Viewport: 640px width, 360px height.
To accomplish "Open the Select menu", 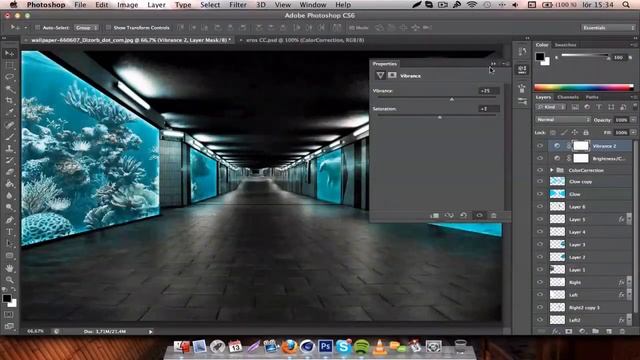I will [x=210, y=5].
